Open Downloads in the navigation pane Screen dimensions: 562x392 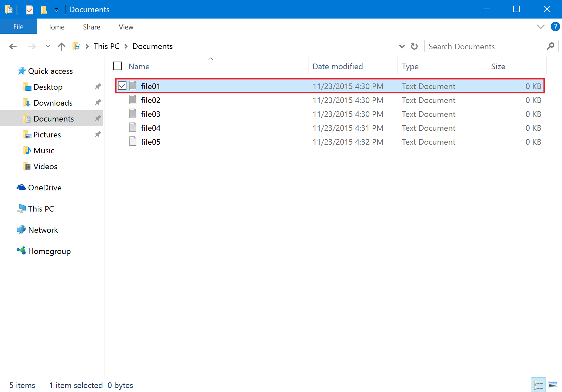[x=53, y=103]
